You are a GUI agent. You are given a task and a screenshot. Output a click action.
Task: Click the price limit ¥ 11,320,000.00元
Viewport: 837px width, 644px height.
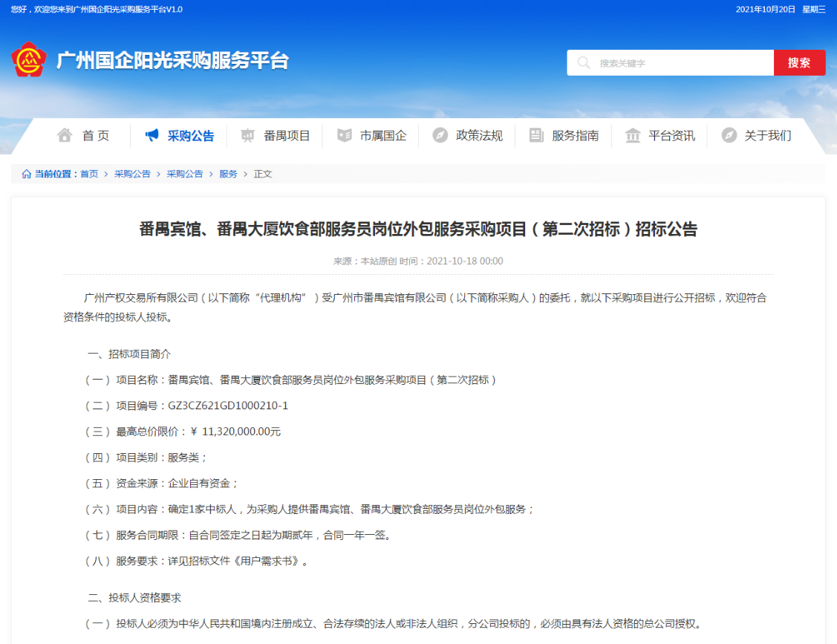click(235, 432)
